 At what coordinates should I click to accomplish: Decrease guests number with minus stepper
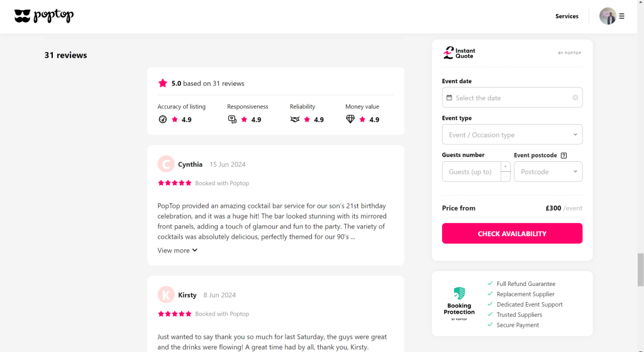click(505, 176)
